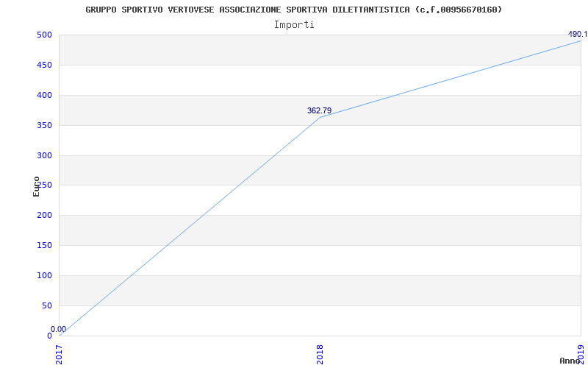Click the 400 y-axis tick label
The image size is (588, 368).
pos(44,96)
